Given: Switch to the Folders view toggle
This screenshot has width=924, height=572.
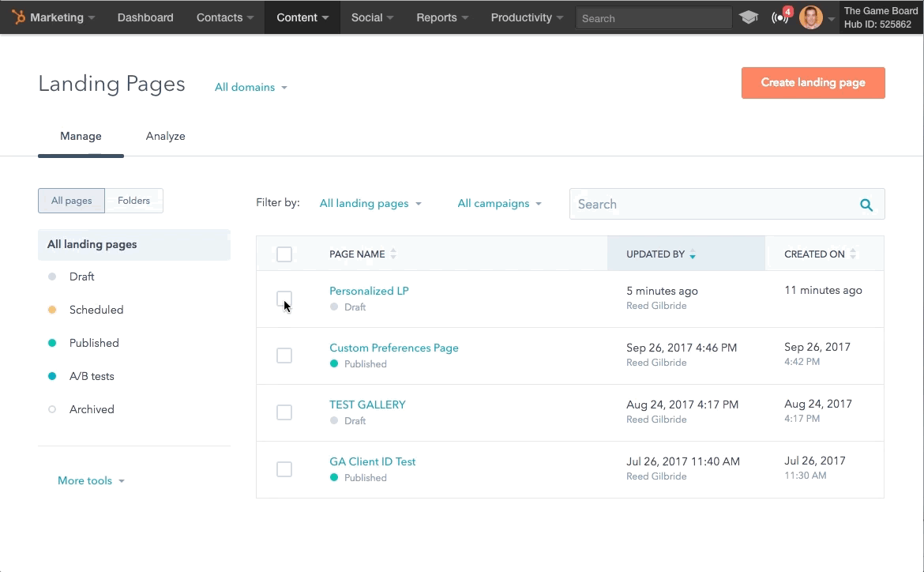Looking at the screenshot, I should tap(133, 201).
